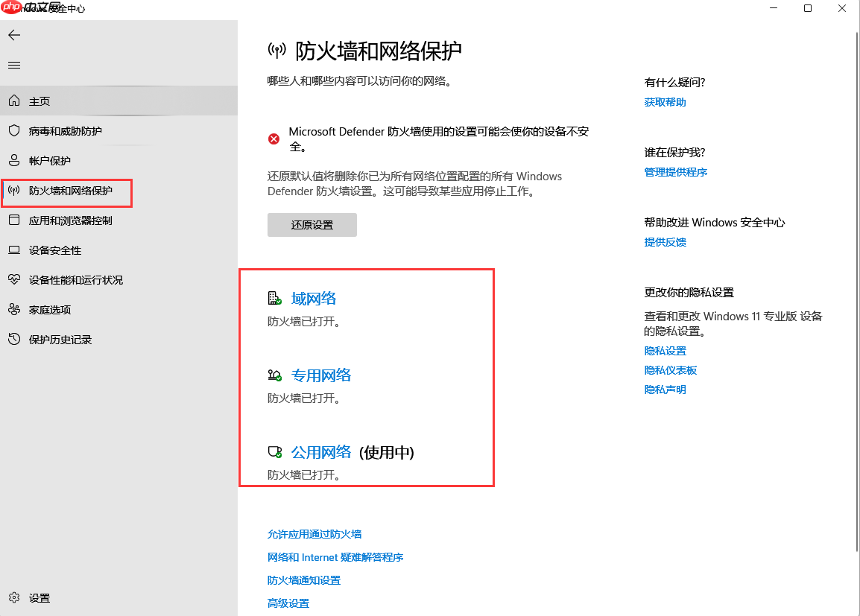Image resolution: width=860 pixels, height=616 pixels.
Task: Click the 还原设置 button
Action: (312, 224)
